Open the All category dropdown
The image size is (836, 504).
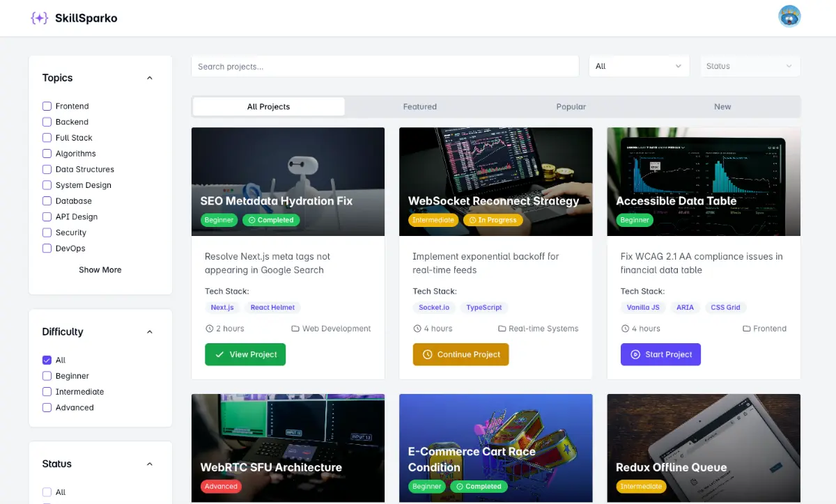coord(639,66)
